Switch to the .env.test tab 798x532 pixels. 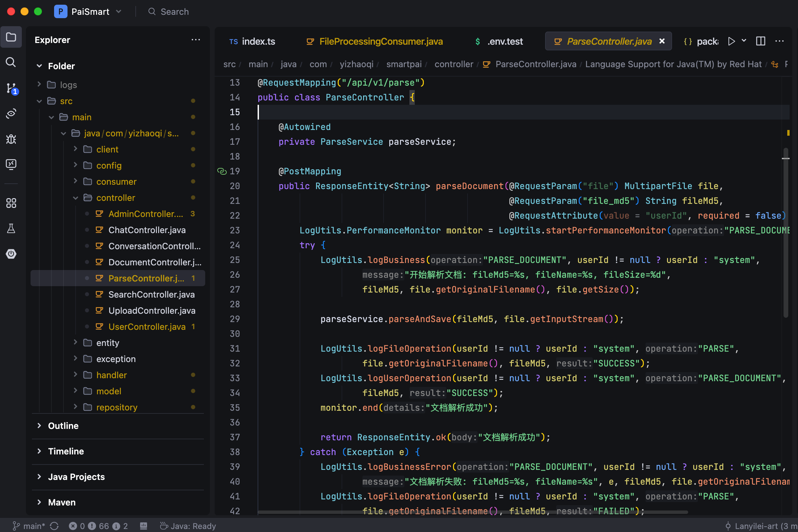click(x=504, y=41)
